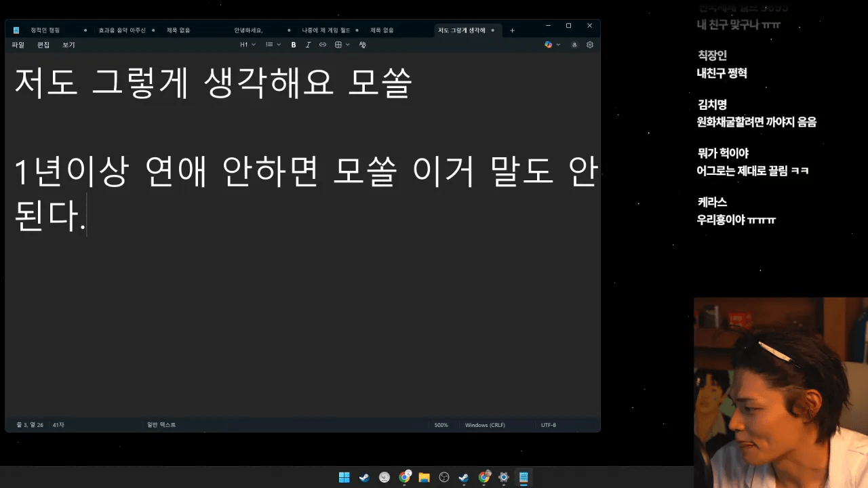Insert a hyperlink using the link icon
This screenshot has height=488, width=868.
(x=323, y=45)
